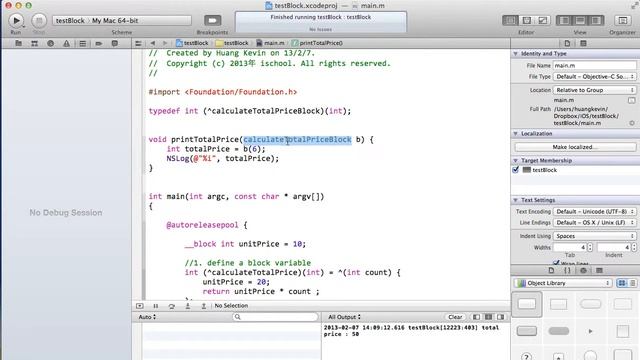Open the Text Encoding dropdown
Viewport: 640px width, 360px height.
coord(594,211)
